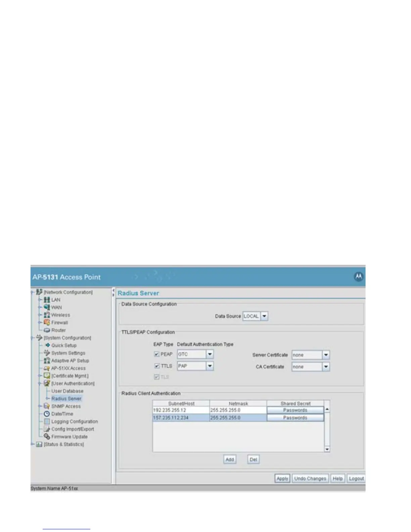Click the System Settings icon
Screen dimensions: 411x532
(x=47, y=353)
